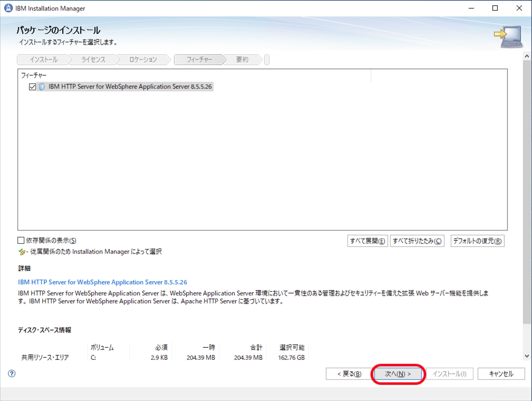532x401 pixels.
Task: Go to the インストール wizard step
Action: (x=44, y=60)
